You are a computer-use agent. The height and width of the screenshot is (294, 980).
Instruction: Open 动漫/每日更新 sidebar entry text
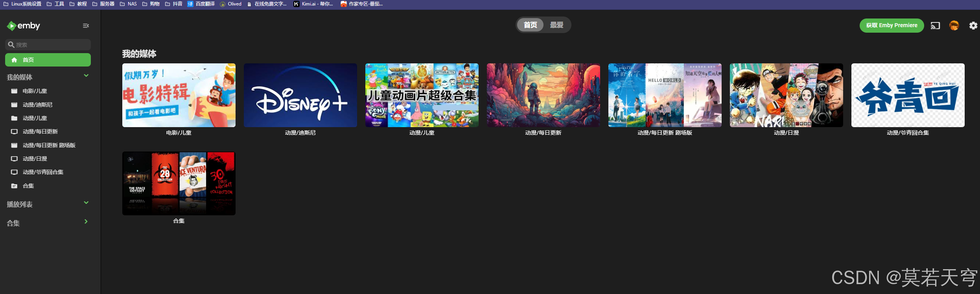40,131
